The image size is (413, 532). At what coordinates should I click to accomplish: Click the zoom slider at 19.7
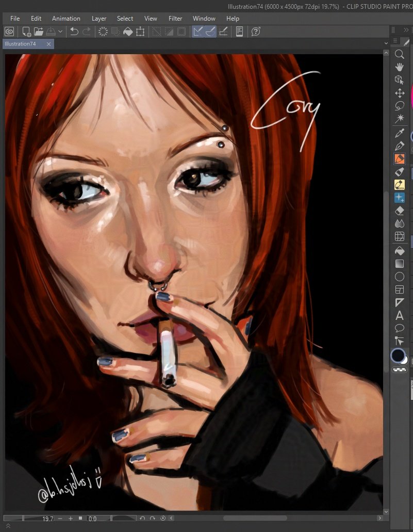coord(28,518)
